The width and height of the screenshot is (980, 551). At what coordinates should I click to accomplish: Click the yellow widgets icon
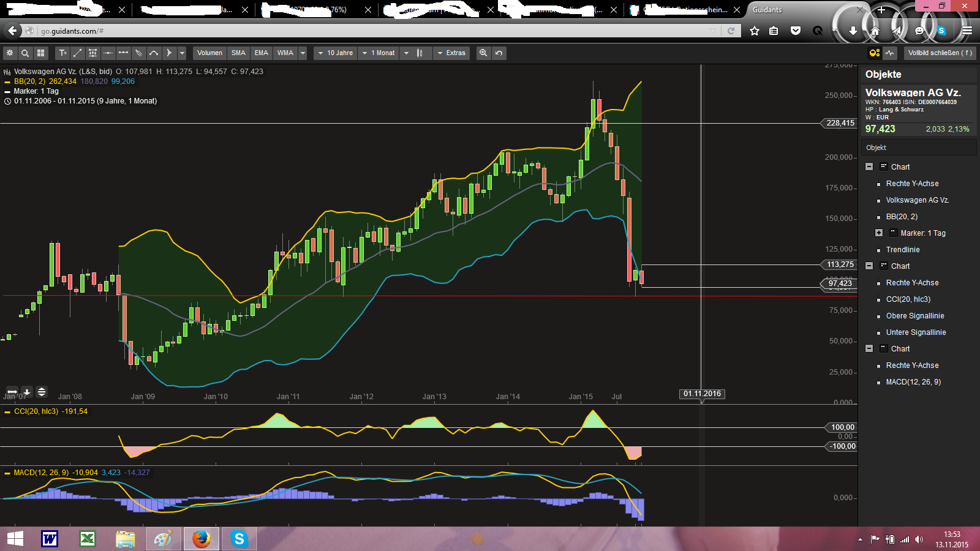[x=875, y=53]
